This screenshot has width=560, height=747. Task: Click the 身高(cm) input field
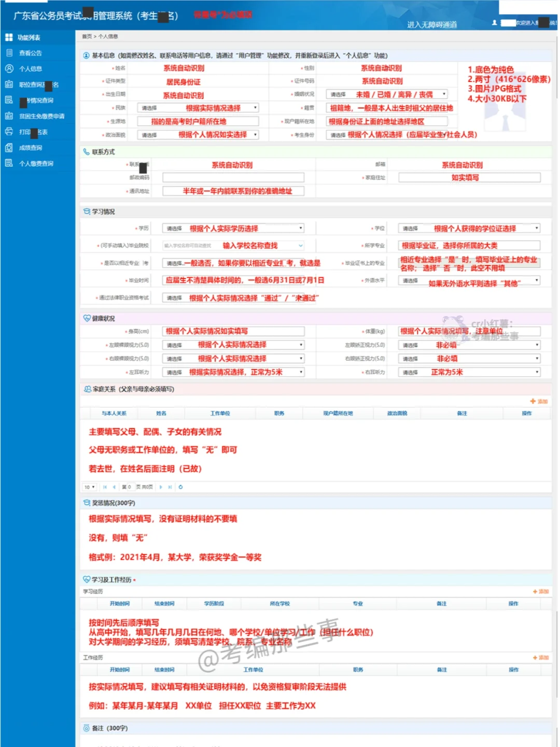[233, 331]
